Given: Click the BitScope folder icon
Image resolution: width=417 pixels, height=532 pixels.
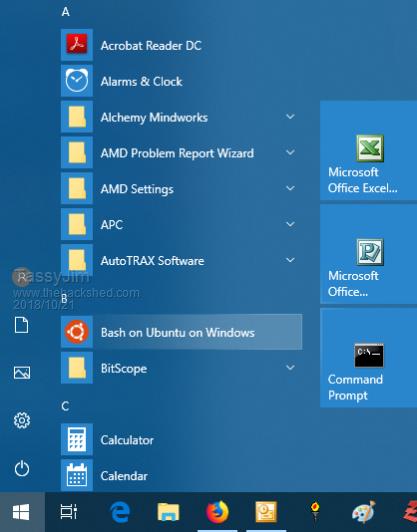Looking at the screenshot, I should coord(77,368).
